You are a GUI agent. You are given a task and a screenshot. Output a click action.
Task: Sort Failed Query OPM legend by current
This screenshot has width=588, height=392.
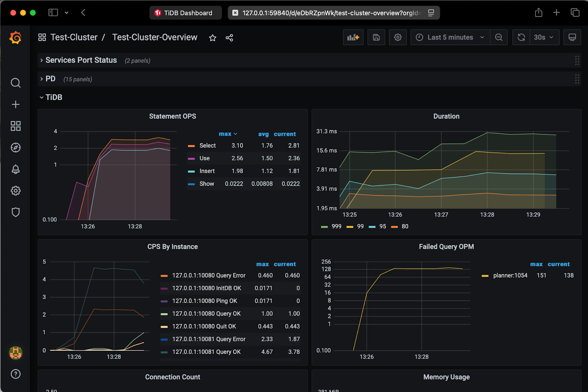(x=559, y=264)
